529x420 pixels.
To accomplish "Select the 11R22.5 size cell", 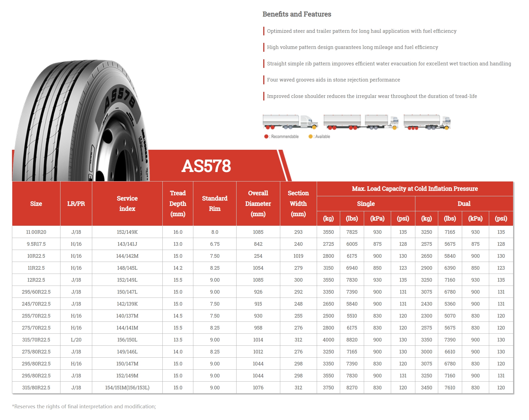I will tap(36, 268).
